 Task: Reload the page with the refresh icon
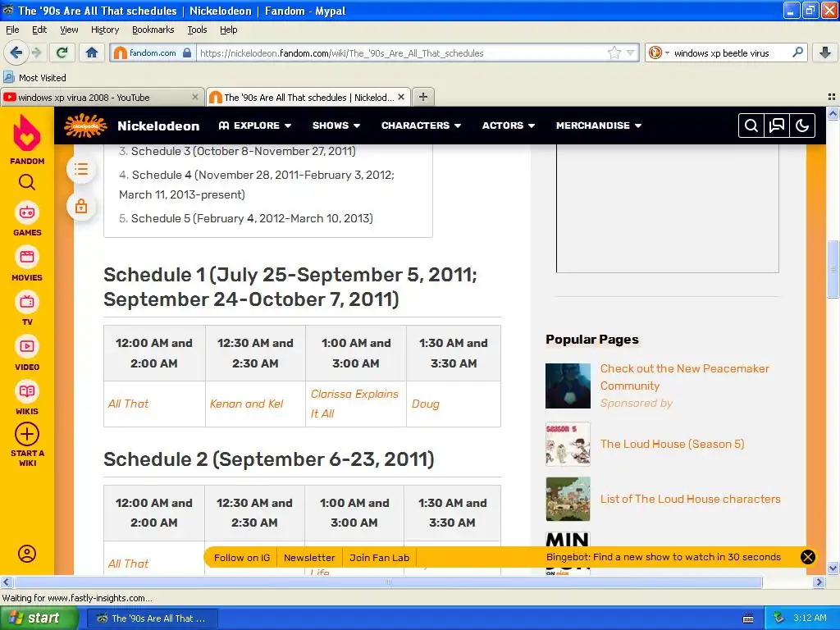[x=62, y=52]
